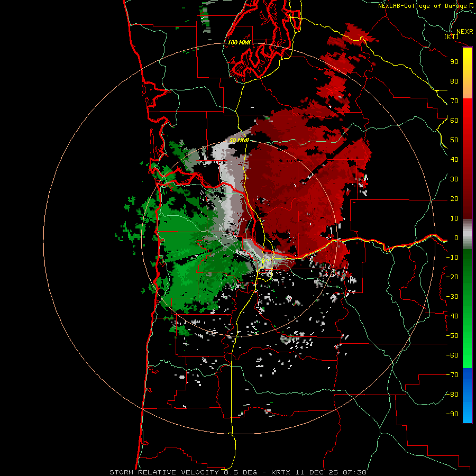Click the 70 value on the velocity scale
The image size is (476, 476).
[454, 101]
